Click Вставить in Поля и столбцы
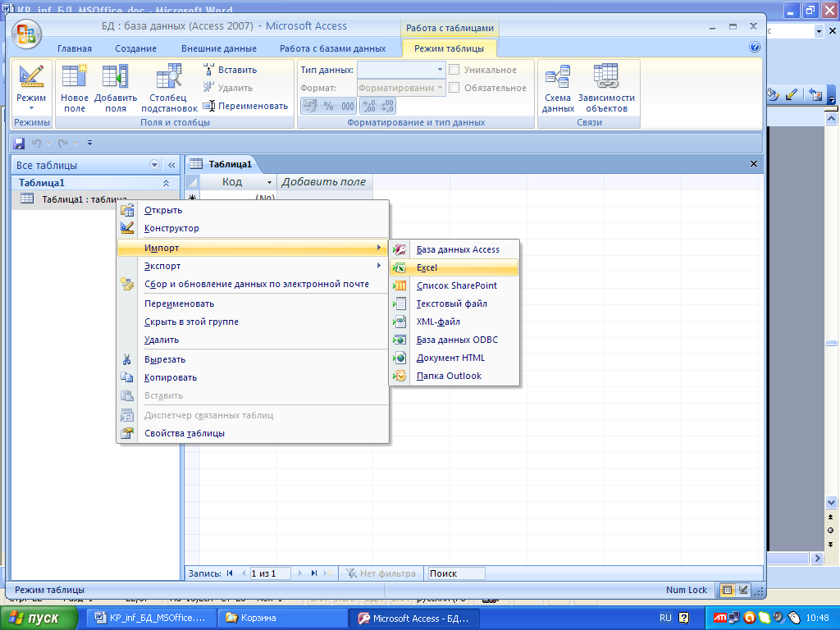The image size is (840, 630). pos(230,70)
